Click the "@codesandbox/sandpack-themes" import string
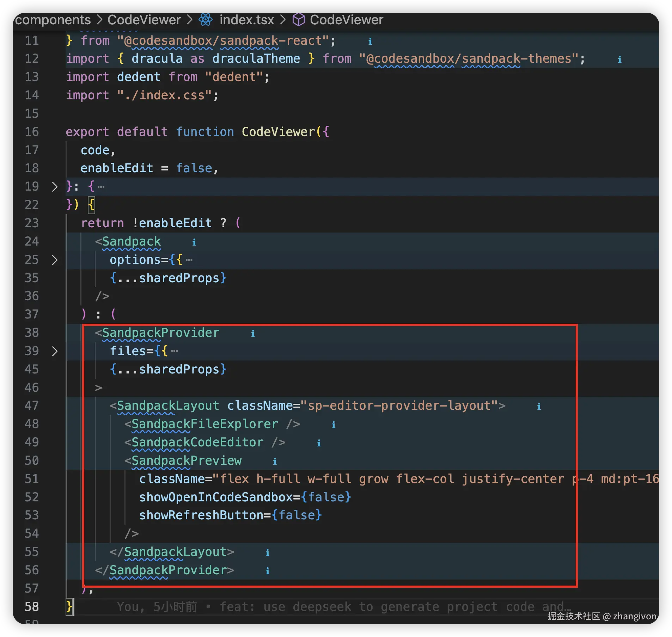 pos(469,58)
